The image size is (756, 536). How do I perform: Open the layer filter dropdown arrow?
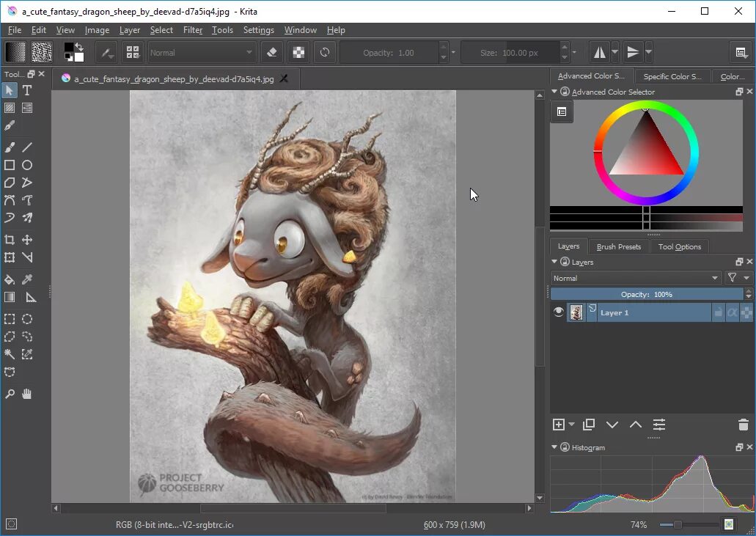coord(746,278)
